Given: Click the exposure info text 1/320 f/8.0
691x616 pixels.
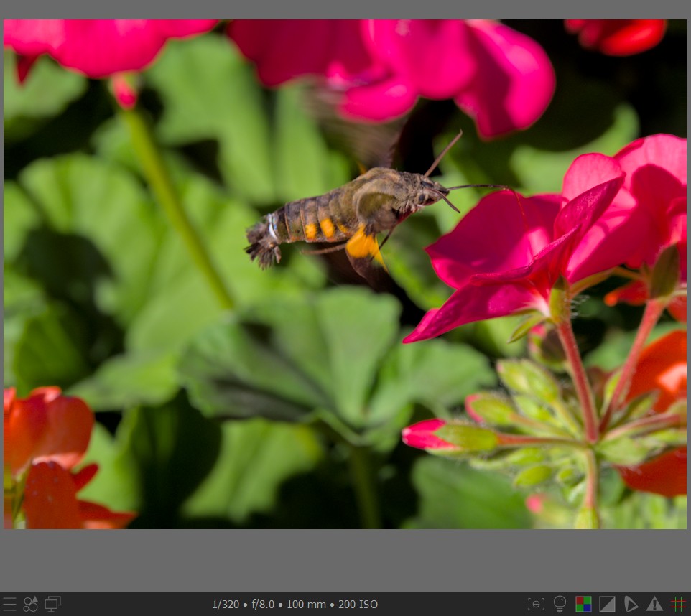Looking at the screenshot, I should pos(244,604).
